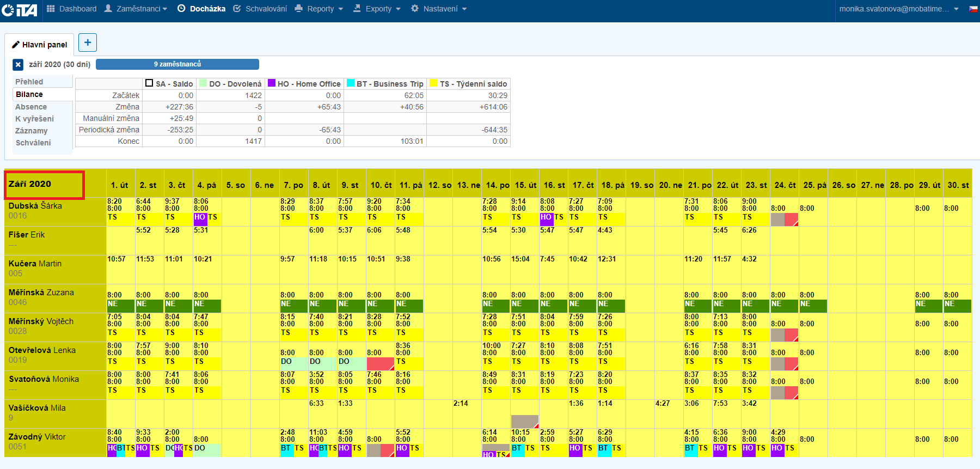Click the Czech flag language icon

(973, 9)
